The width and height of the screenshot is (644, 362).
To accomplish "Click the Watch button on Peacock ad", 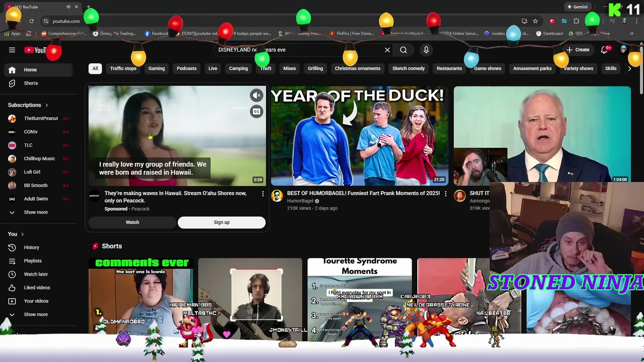I will click(132, 222).
